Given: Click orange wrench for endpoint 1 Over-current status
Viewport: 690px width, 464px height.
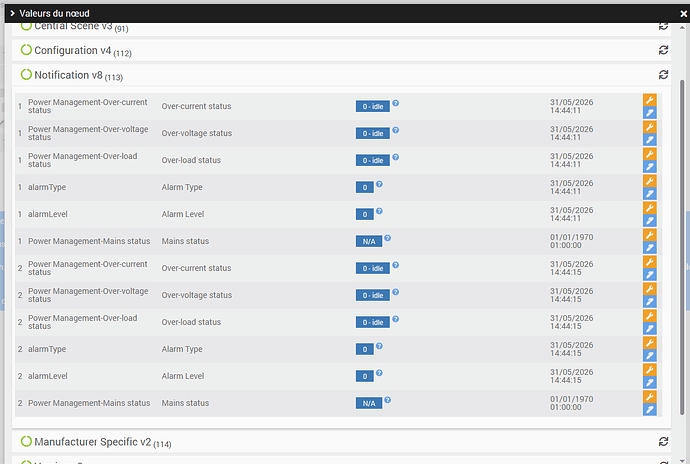Looking at the screenshot, I should pyautogui.click(x=650, y=100).
